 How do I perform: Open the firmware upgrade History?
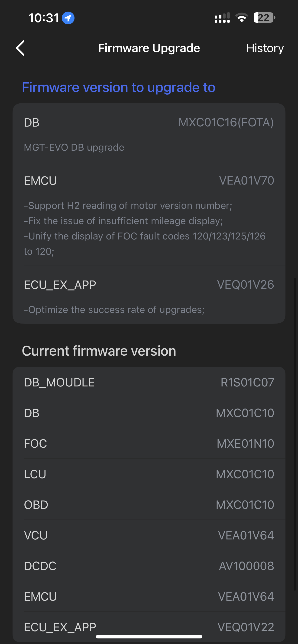point(265,48)
